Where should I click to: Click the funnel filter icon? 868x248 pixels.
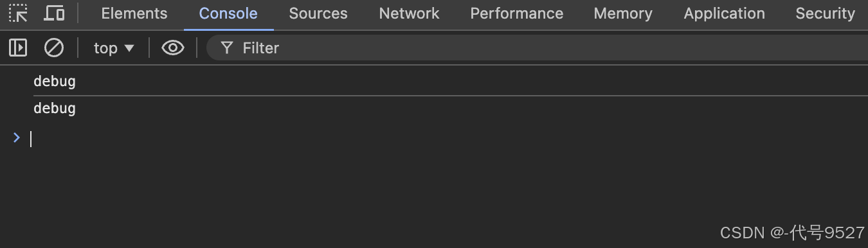[226, 48]
